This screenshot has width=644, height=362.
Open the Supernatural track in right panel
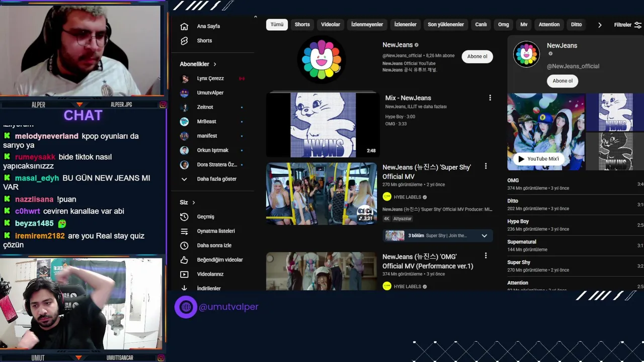(x=576, y=245)
